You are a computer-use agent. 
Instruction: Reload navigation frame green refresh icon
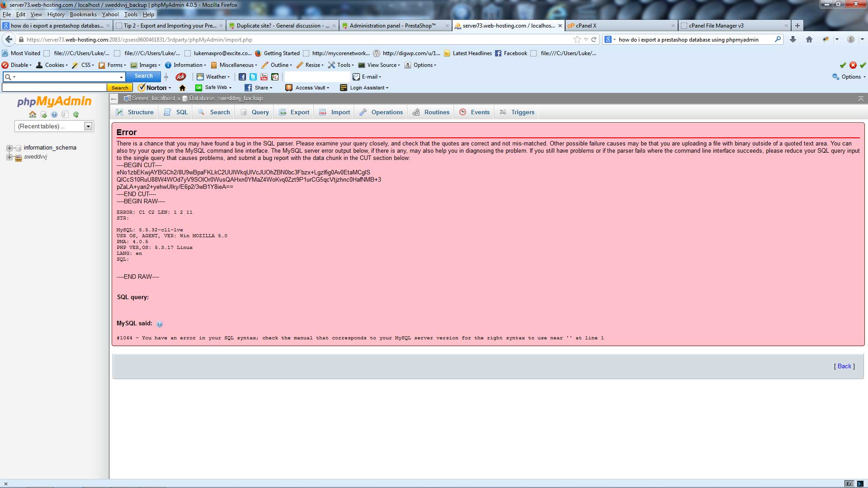point(76,115)
